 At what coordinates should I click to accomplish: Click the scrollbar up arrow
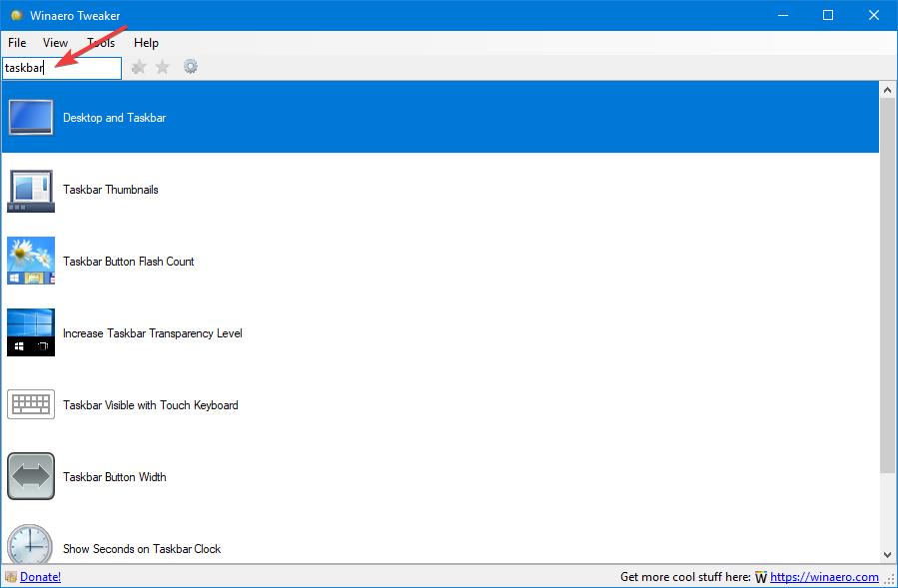point(887,90)
